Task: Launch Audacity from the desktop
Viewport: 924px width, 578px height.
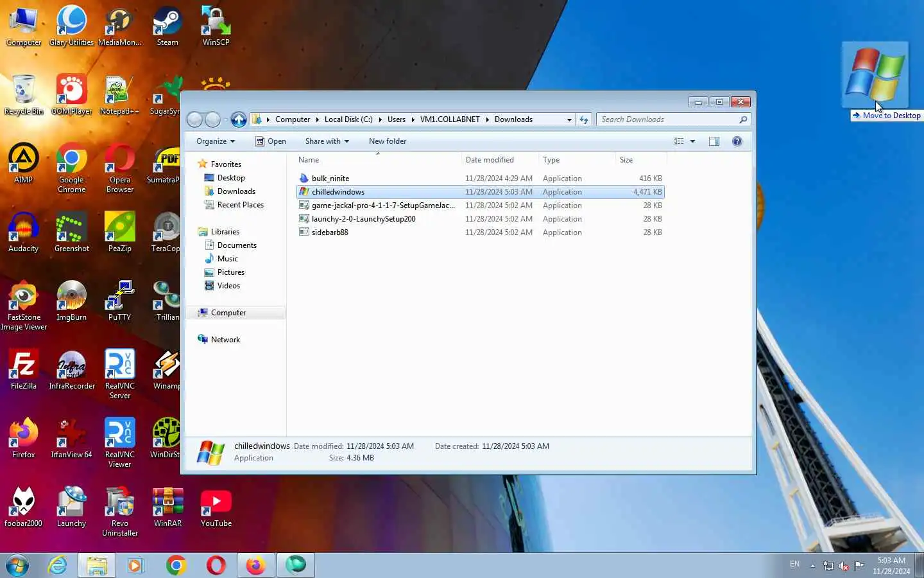Action: [x=24, y=232]
